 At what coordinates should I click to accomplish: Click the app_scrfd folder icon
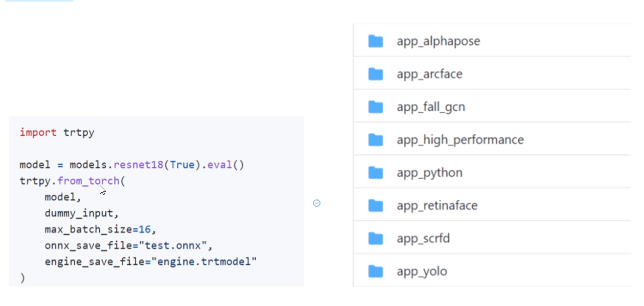pyautogui.click(x=375, y=238)
